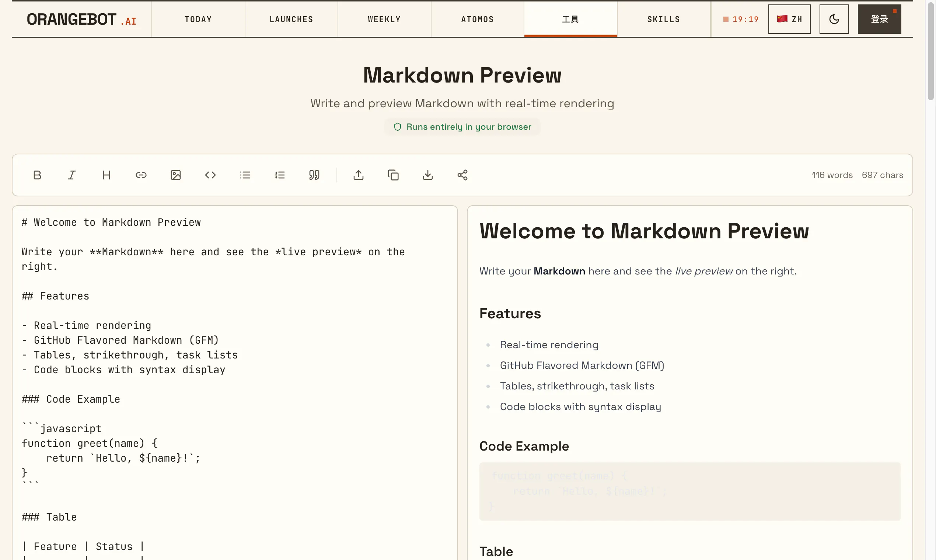
Task: Click 'Real-time rendering' in the preview list
Action: (x=549, y=345)
